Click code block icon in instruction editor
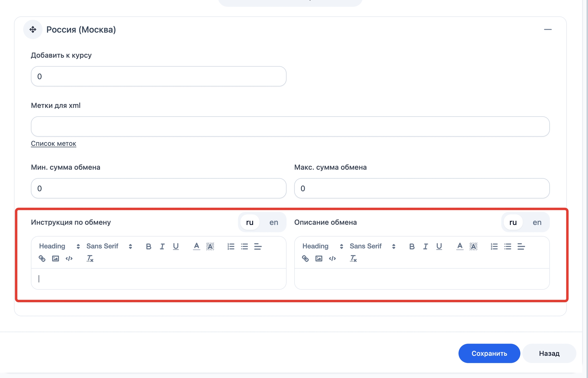 69,258
